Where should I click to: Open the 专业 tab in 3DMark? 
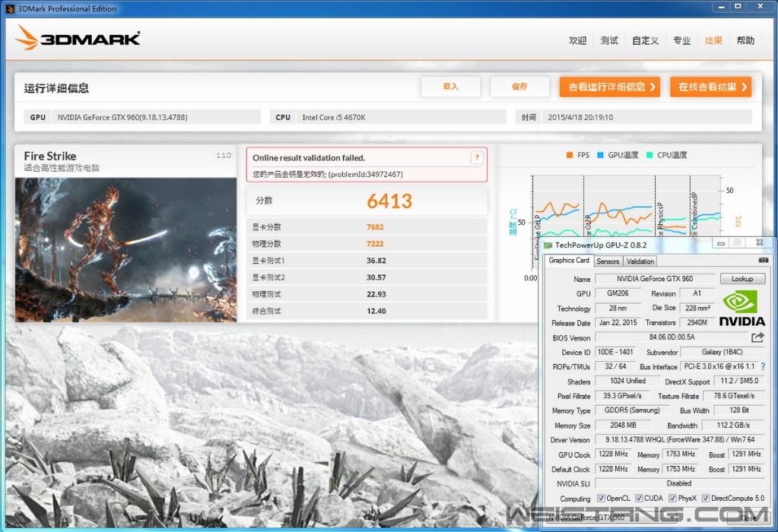coord(681,40)
